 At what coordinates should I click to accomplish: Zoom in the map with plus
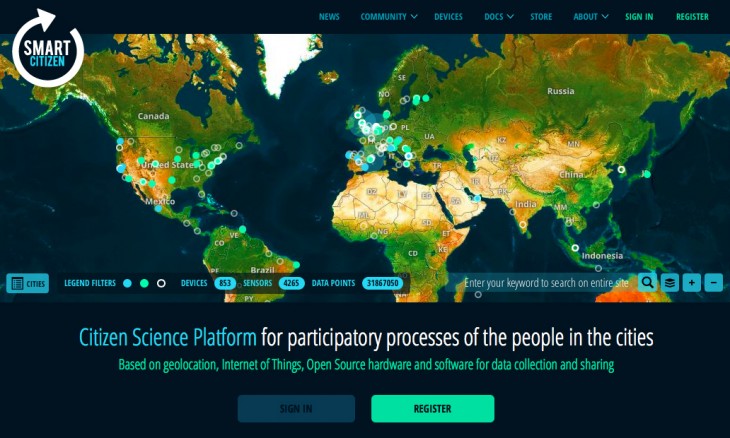pos(691,283)
